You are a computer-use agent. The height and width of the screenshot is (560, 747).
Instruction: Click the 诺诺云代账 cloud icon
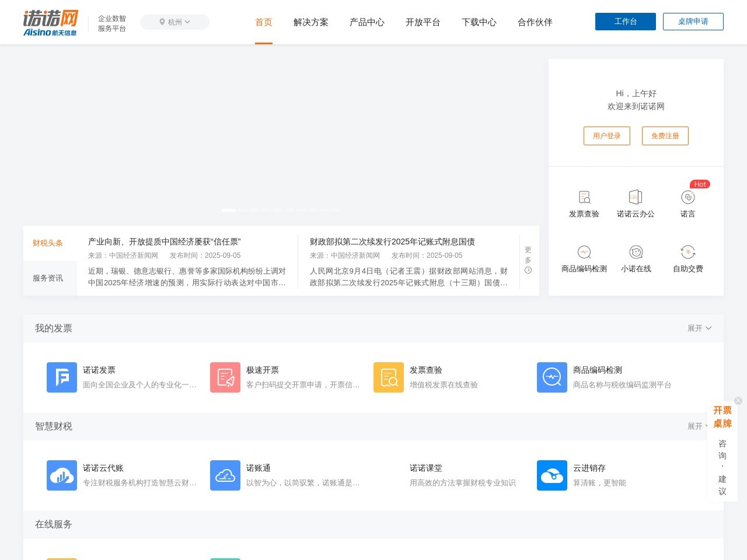click(62, 475)
